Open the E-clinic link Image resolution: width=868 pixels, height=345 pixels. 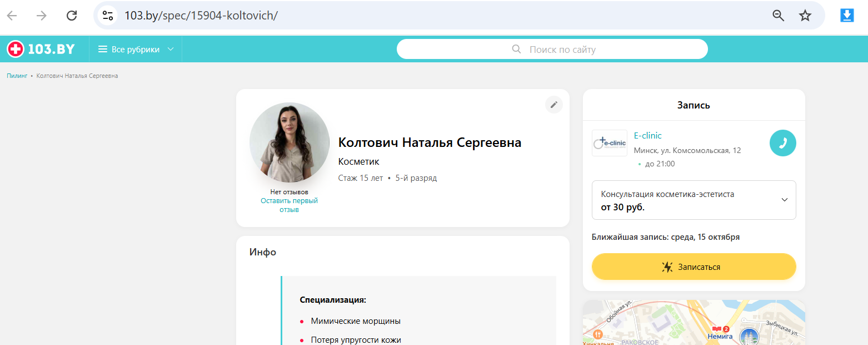[x=647, y=136]
